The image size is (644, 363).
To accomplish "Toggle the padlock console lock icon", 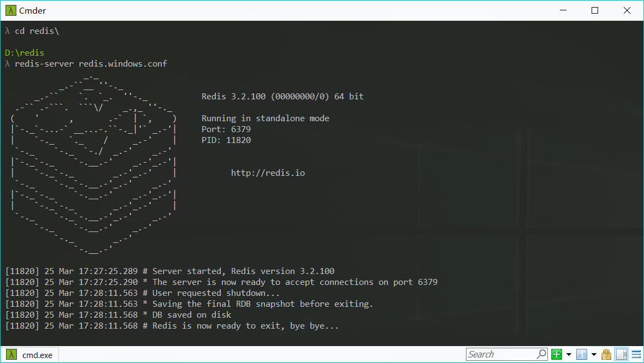I will click(x=606, y=354).
